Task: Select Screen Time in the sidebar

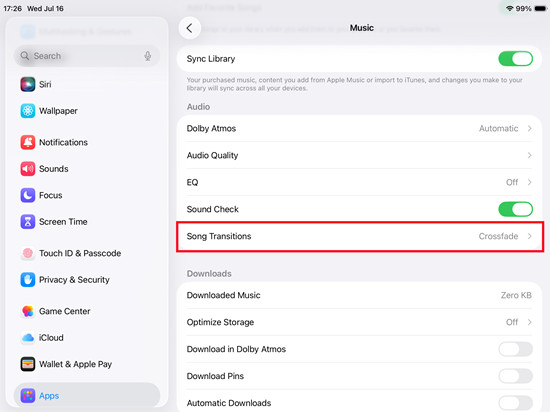Action: tap(87, 222)
